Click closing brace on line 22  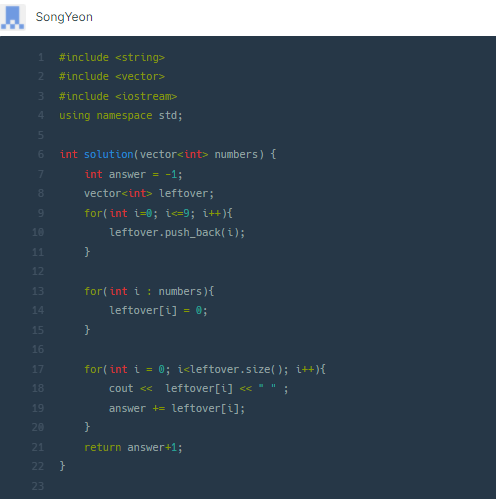click(62, 466)
